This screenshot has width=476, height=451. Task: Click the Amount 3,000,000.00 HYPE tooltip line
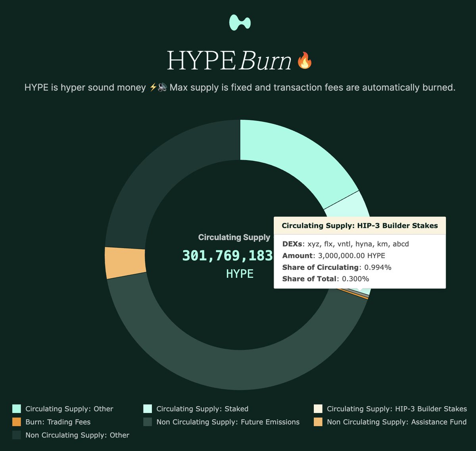point(334,256)
